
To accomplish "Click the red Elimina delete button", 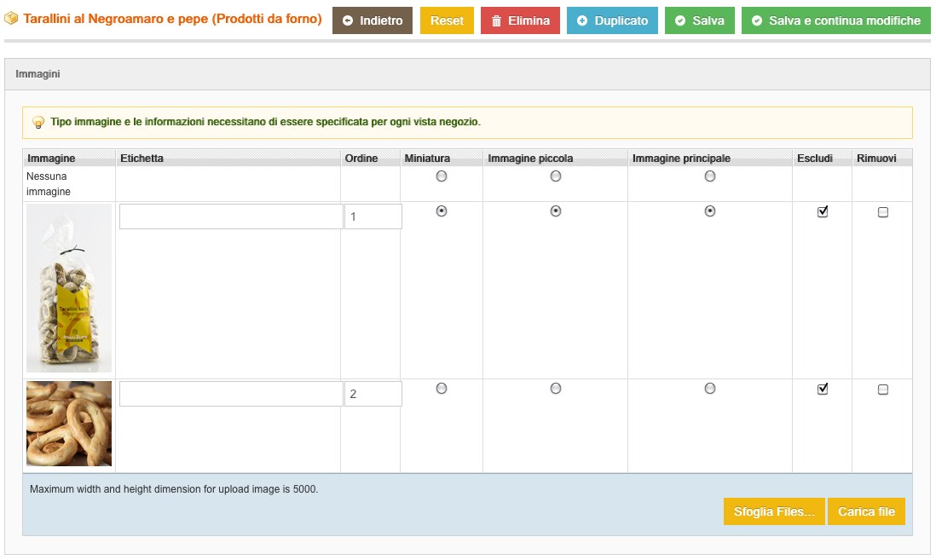I will [x=520, y=20].
